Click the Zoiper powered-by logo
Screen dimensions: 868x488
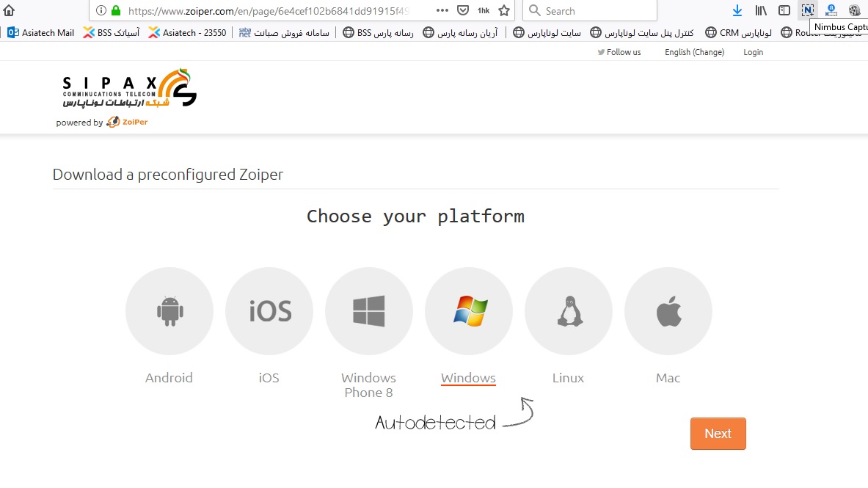pyautogui.click(x=128, y=122)
